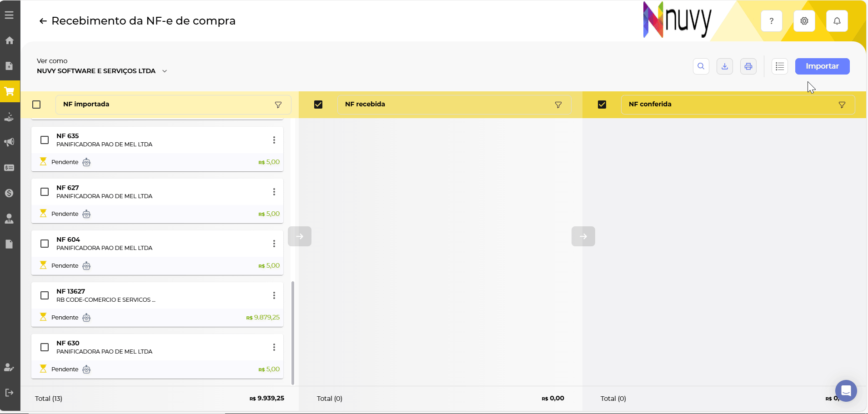Open the three-dot menu for NF 627
This screenshot has height=414, width=868.
(274, 192)
